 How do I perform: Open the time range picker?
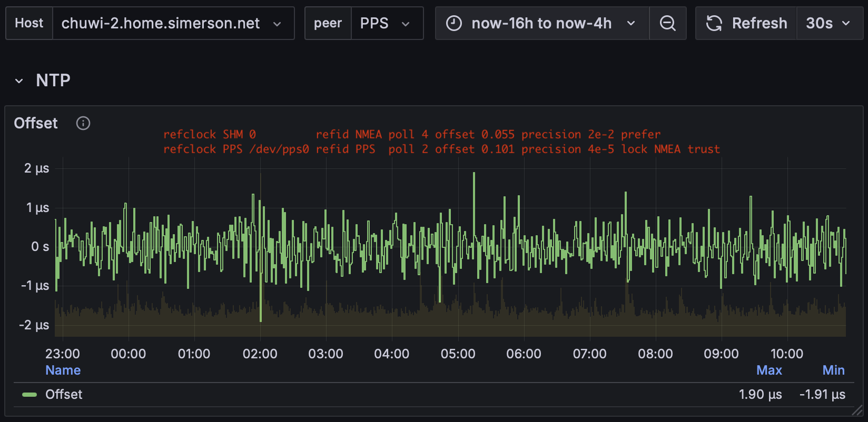point(542,23)
